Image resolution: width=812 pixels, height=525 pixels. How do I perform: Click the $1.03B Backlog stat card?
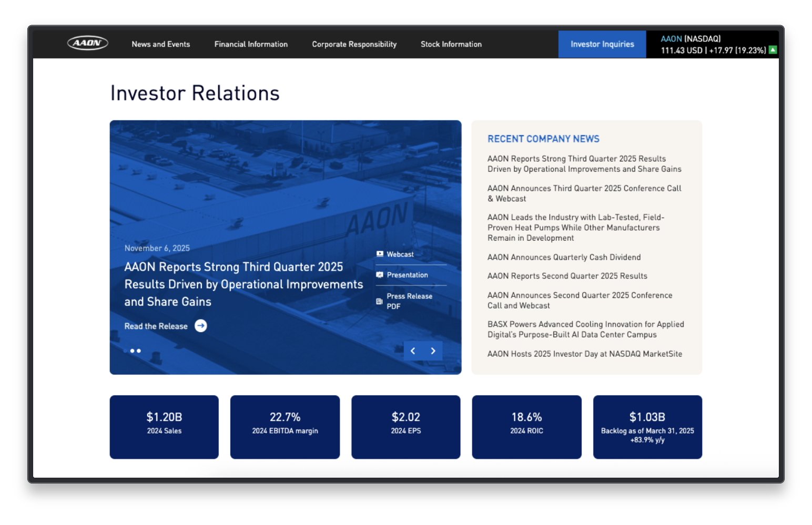pyautogui.click(x=647, y=427)
